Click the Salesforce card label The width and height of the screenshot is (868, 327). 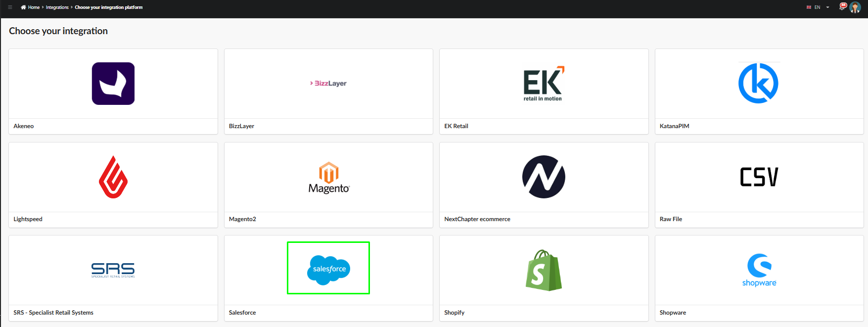click(x=242, y=313)
